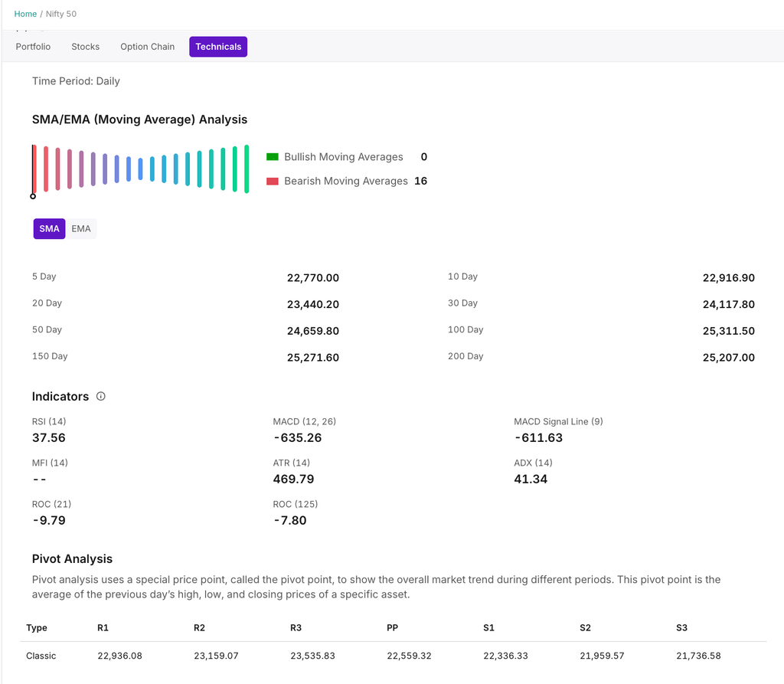Switch to EMA moving averages
The image size is (784, 684).
81,229
